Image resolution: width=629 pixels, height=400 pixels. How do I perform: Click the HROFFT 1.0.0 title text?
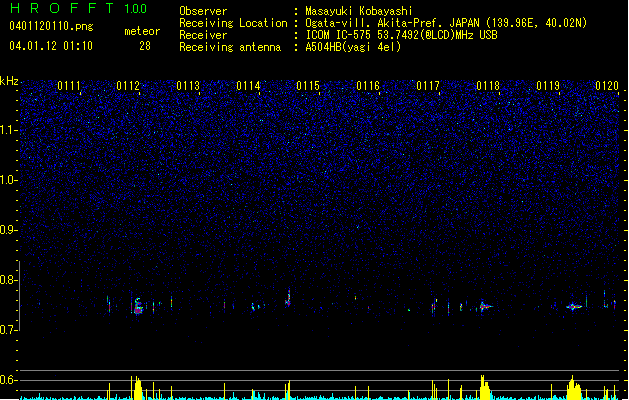(x=78, y=8)
